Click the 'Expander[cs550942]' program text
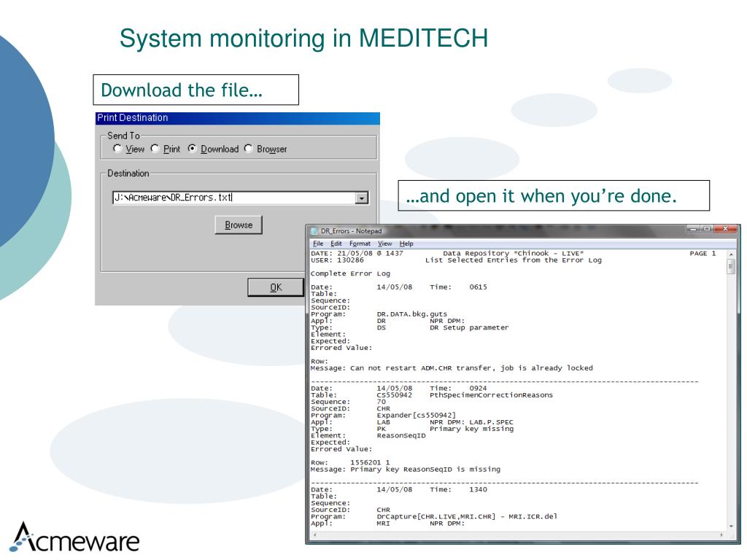747x560 pixels. pyautogui.click(x=416, y=415)
